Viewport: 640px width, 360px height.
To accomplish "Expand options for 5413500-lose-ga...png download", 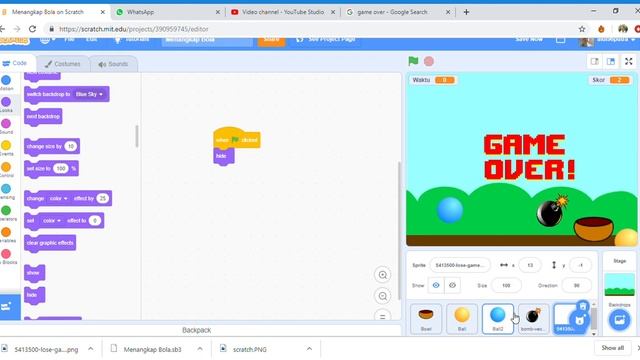I will 91,349.
